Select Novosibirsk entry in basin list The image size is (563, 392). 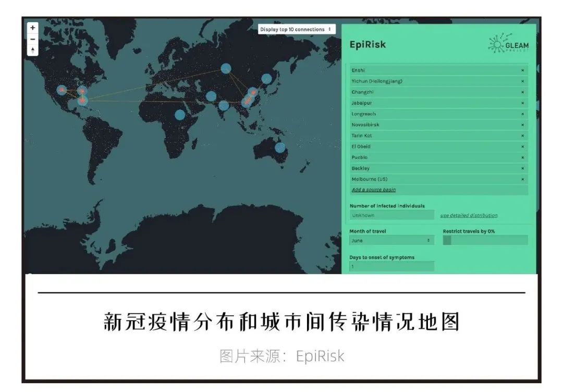pyautogui.click(x=439, y=125)
